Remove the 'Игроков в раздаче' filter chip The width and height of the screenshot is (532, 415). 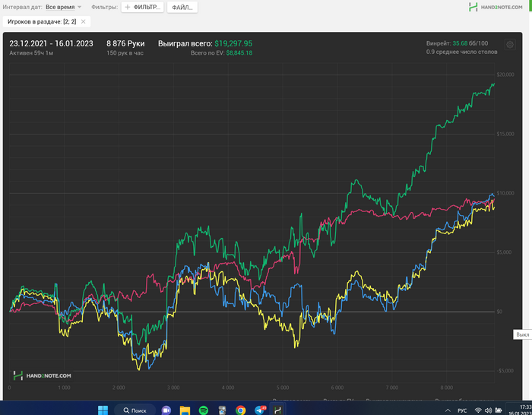coord(83,22)
